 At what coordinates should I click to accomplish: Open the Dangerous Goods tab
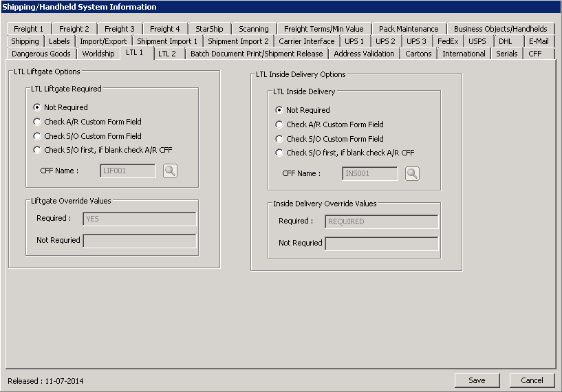(41, 54)
